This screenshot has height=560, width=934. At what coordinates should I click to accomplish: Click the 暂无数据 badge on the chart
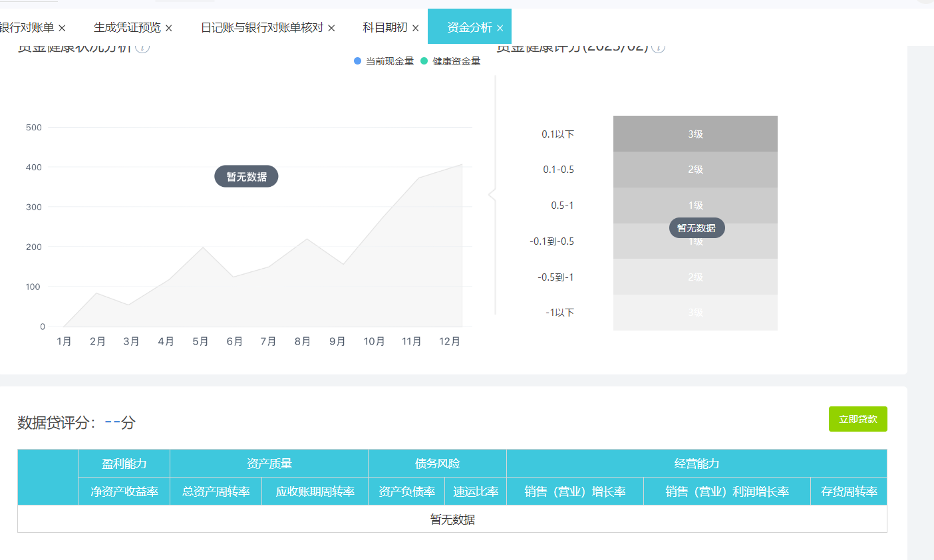[x=246, y=176]
